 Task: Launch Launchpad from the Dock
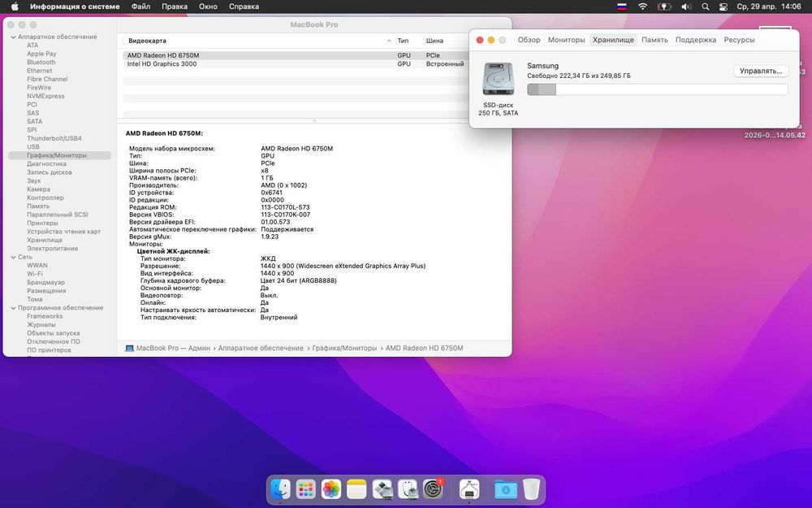tap(305, 488)
